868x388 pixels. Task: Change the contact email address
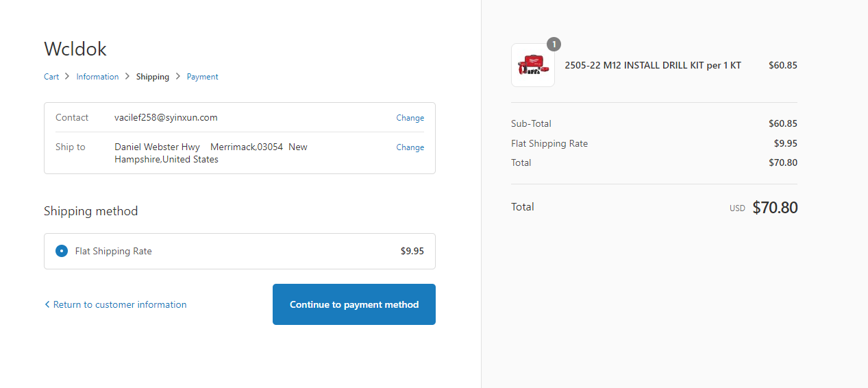[410, 118]
